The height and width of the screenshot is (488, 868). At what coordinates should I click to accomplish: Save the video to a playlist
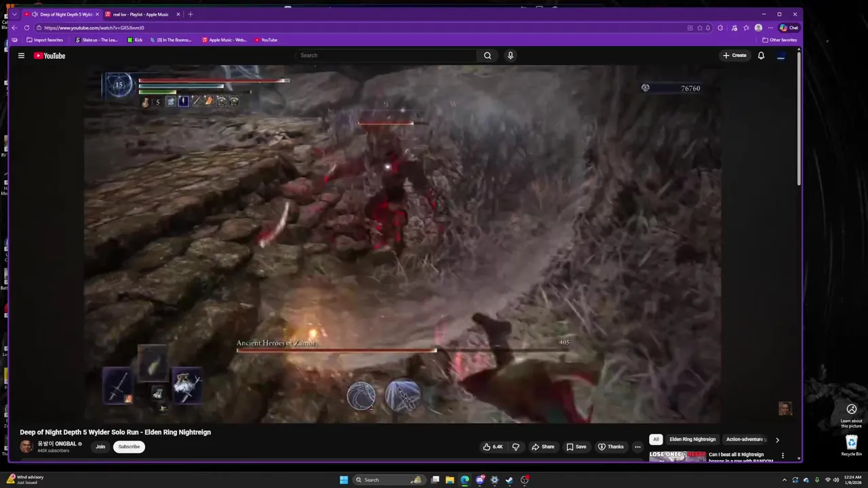click(576, 447)
